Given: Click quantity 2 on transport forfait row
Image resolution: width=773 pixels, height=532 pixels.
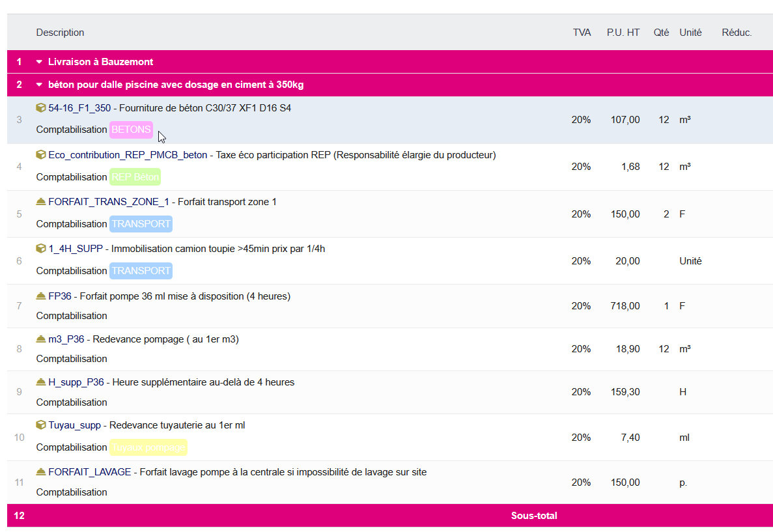Looking at the screenshot, I should 666,214.
